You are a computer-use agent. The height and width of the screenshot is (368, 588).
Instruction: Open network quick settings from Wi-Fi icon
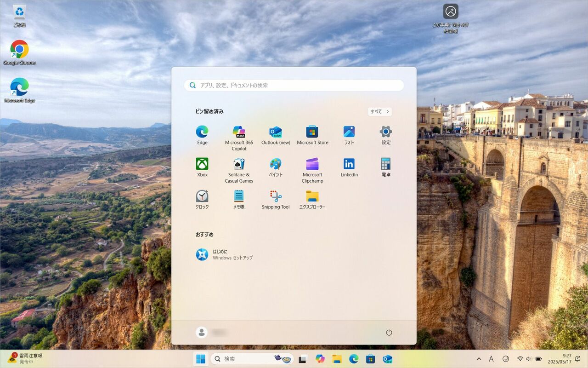point(520,359)
